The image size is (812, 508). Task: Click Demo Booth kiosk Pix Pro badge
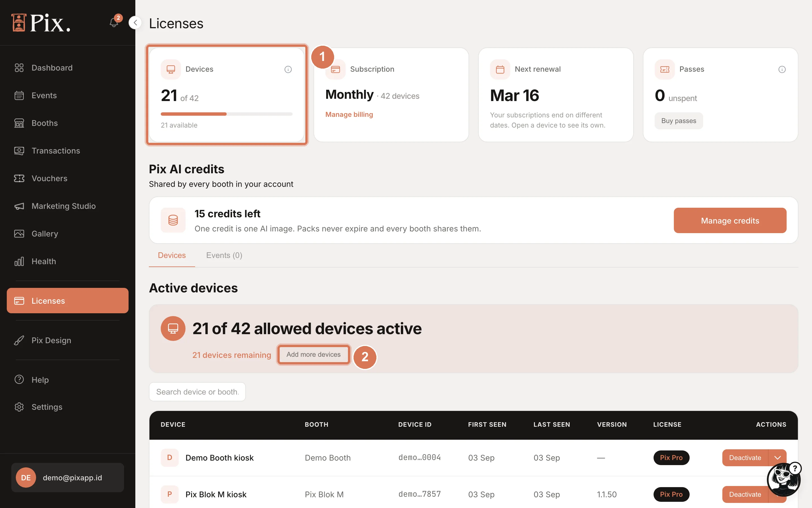(671, 457)
